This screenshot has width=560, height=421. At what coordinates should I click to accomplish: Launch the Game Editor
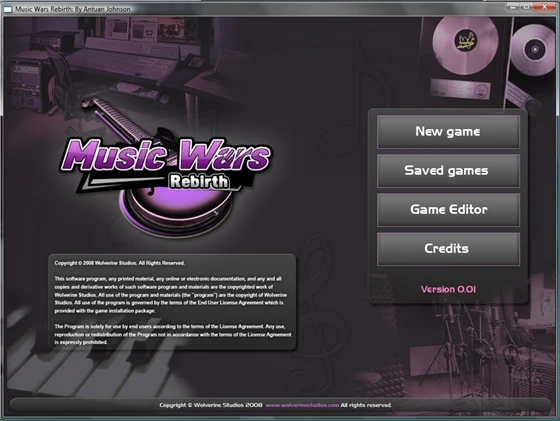448,210
